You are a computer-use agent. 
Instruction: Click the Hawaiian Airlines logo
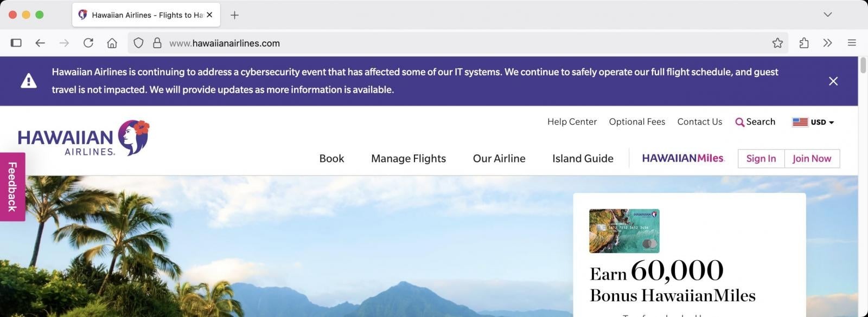point(83,138)
